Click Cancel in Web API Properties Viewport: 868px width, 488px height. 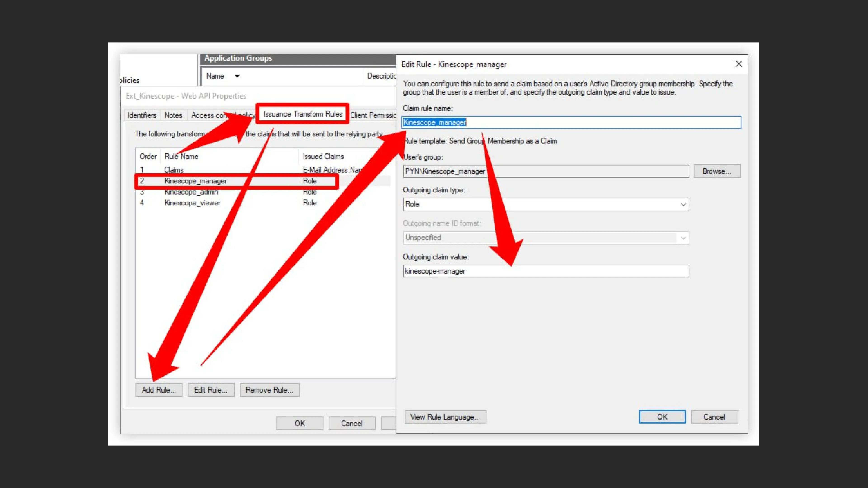tap(351, 423)
